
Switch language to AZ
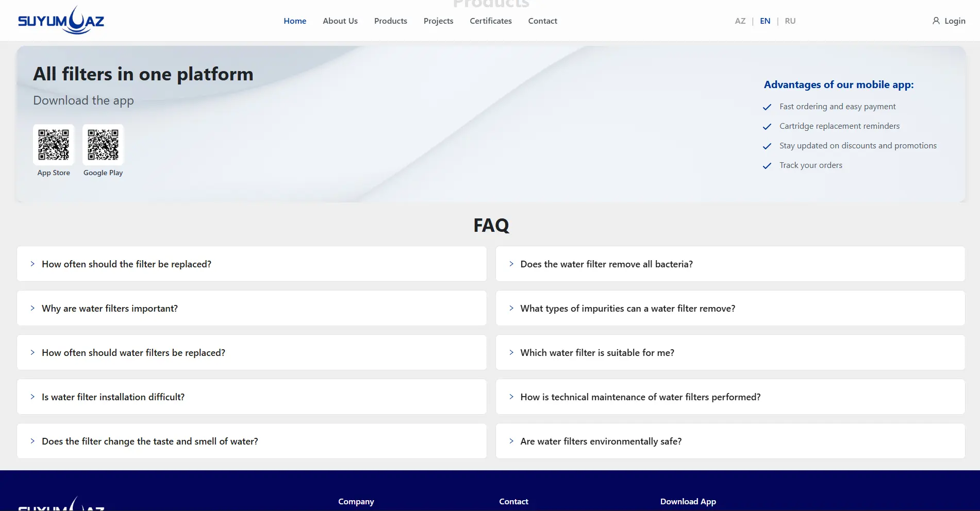[x=740, y=21]
